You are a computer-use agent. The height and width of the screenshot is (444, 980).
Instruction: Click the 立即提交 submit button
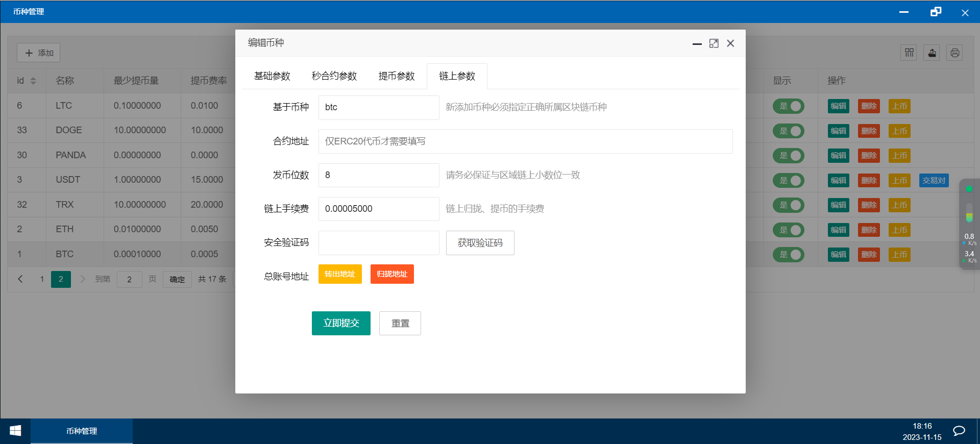click(341, 323)
